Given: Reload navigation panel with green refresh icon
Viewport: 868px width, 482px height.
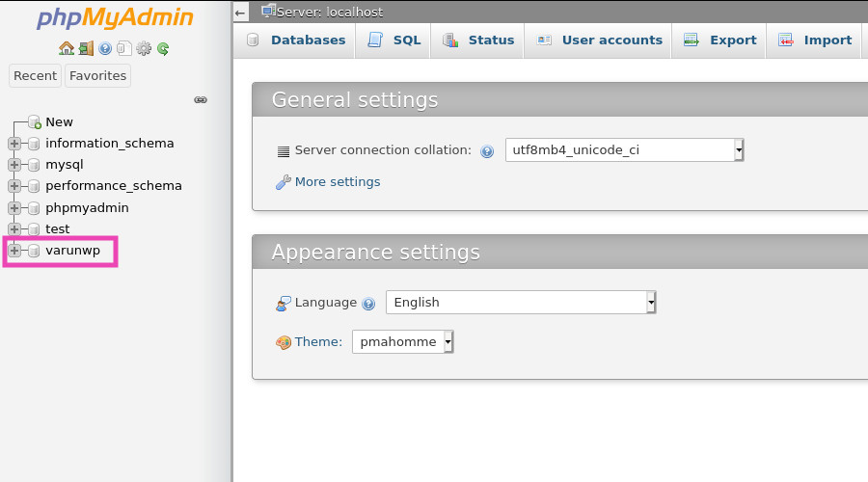Looking at the screenshot, I should [163, 48].
